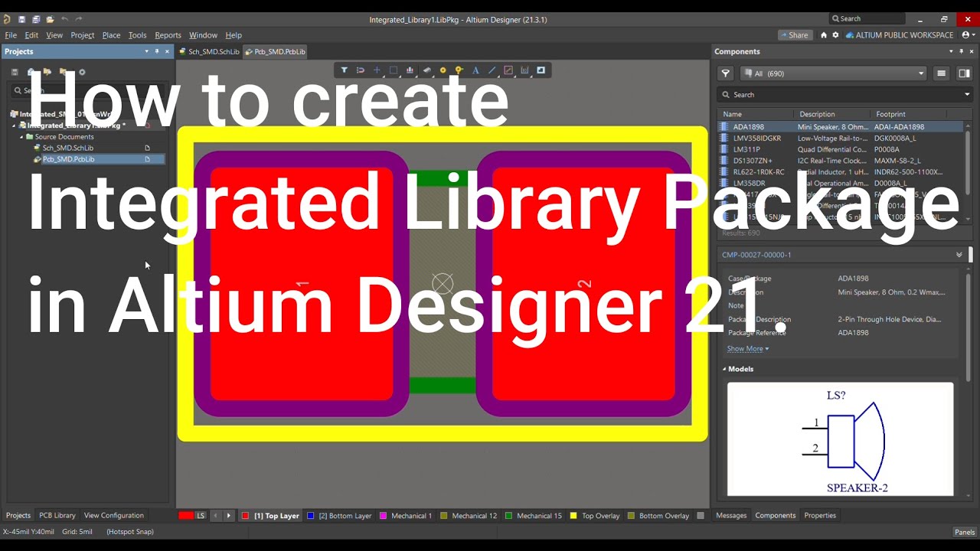The image size is (980, 551).
Task: Open the Messages panel tab
Action: 731,516
